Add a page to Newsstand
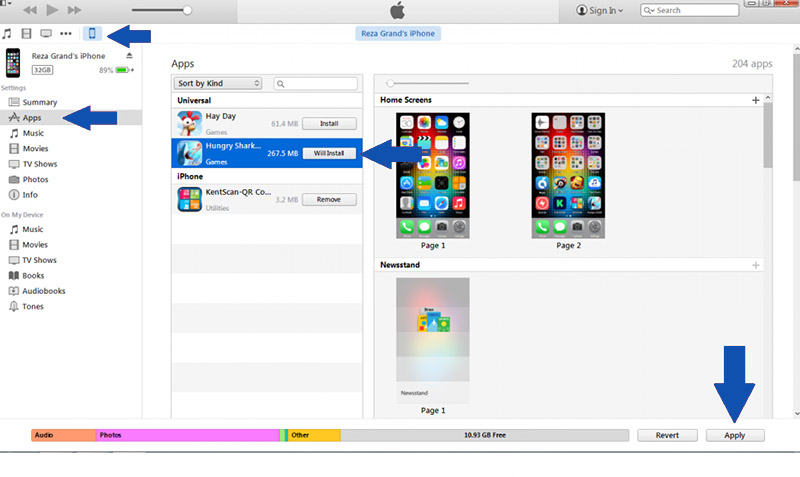 click(756, 265)
